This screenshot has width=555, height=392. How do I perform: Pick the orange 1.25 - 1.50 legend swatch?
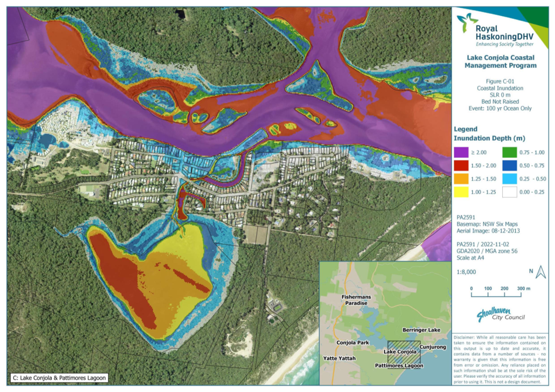point(461,179)
